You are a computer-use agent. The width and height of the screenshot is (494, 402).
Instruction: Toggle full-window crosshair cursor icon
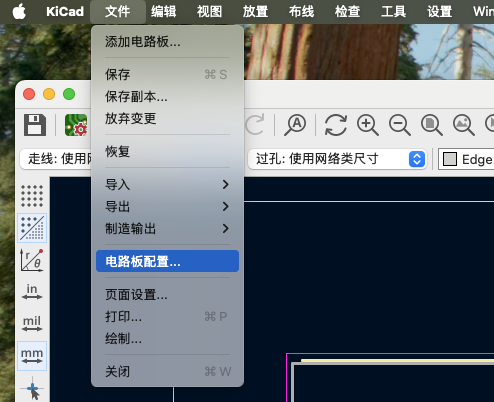32,389
